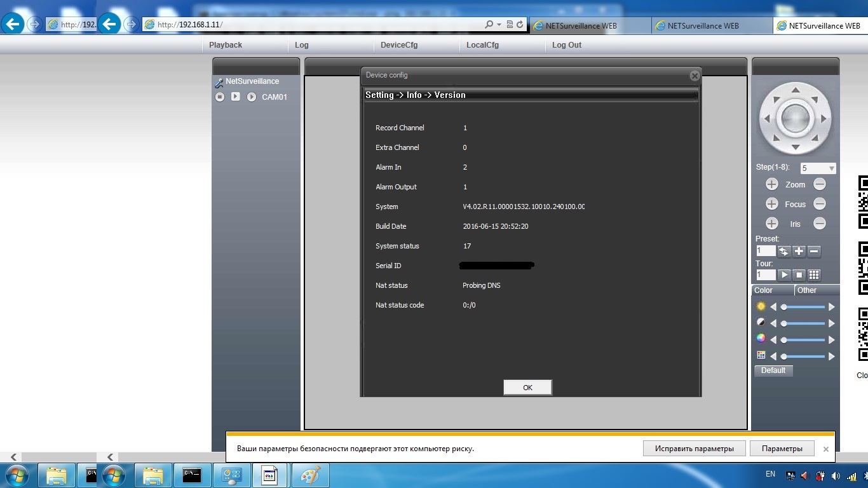The height and width of the screenshot is (488, 868).
Task: Stop the tour with the stop icon
Action: (799, 275)
